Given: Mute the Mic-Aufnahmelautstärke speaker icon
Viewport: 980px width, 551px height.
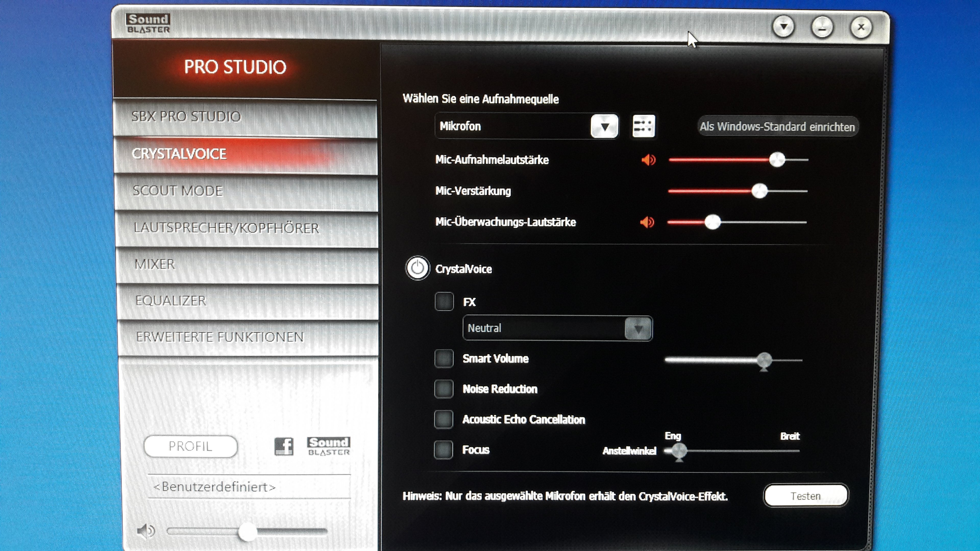Looking at the screenshot, I should [x=648, y=160].
